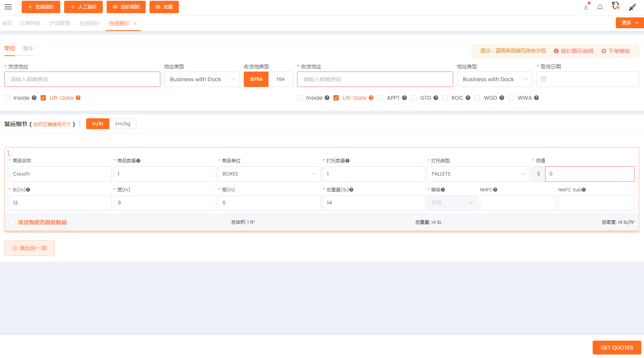Viewport: 644px width, 358px height.
Task: Open the BOXES product unit dropdown
Action: 269,174
